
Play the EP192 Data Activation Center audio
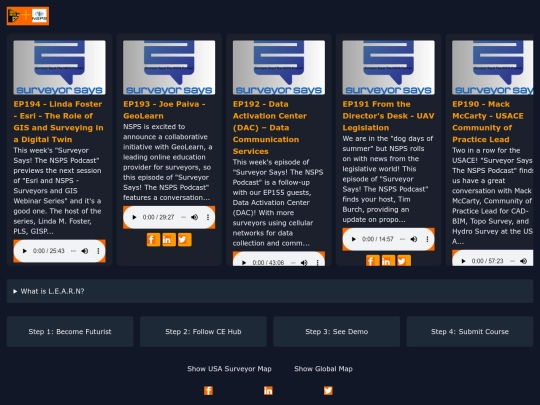(x=244, y=262)
